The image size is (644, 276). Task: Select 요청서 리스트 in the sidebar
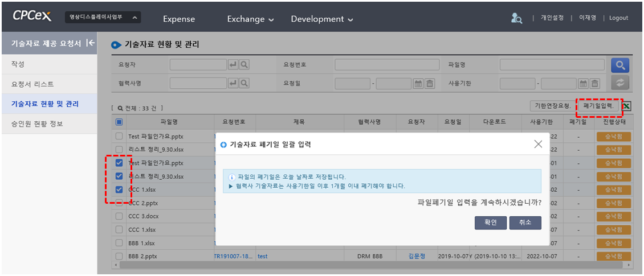pos(33,84)
